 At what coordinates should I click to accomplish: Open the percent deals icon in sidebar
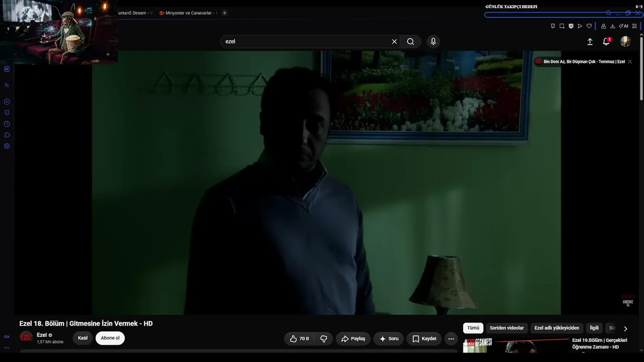(7, 85)
